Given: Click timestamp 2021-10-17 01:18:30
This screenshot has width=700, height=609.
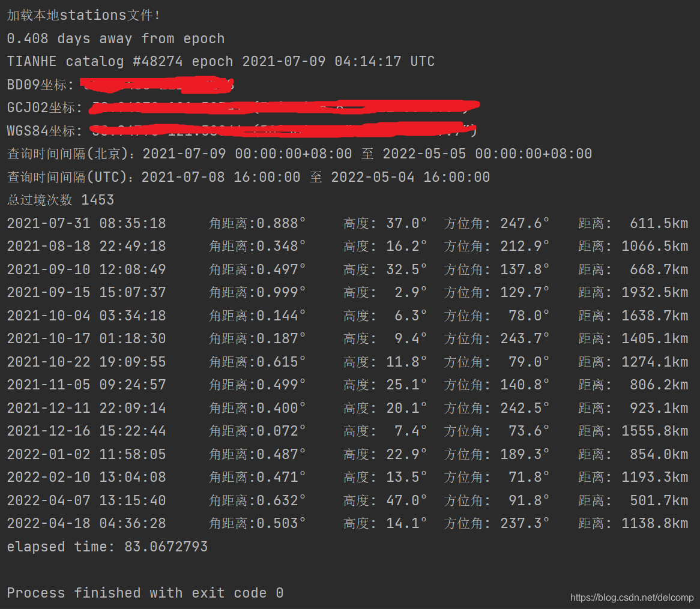Looking at the screenshot, I should tap(86, 338).
